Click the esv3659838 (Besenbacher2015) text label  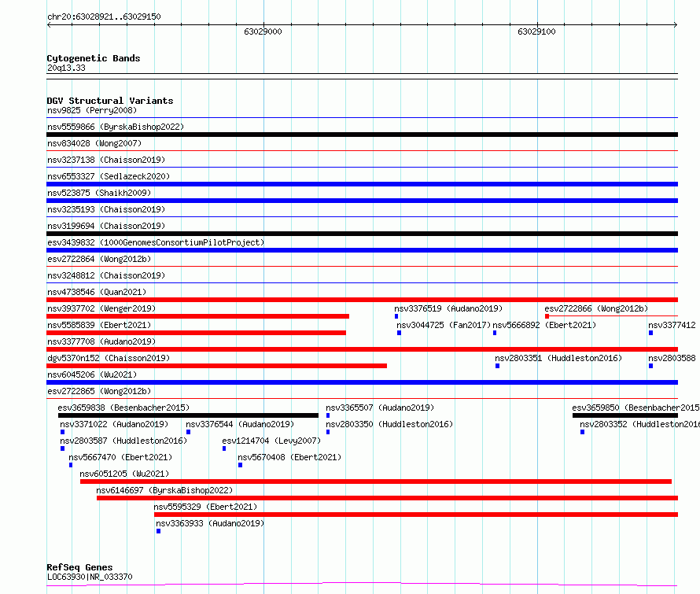pyautogui.click(x=123, y=408)
